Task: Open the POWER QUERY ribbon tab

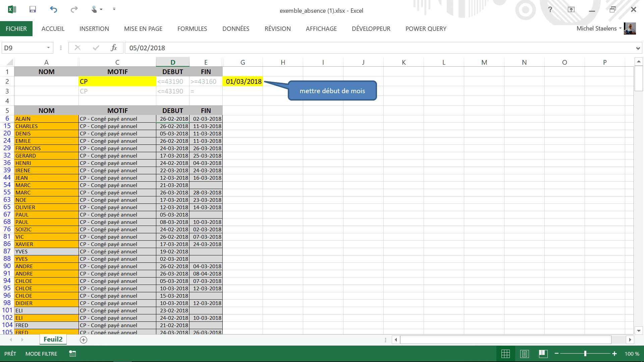Action: coord(426,29)
